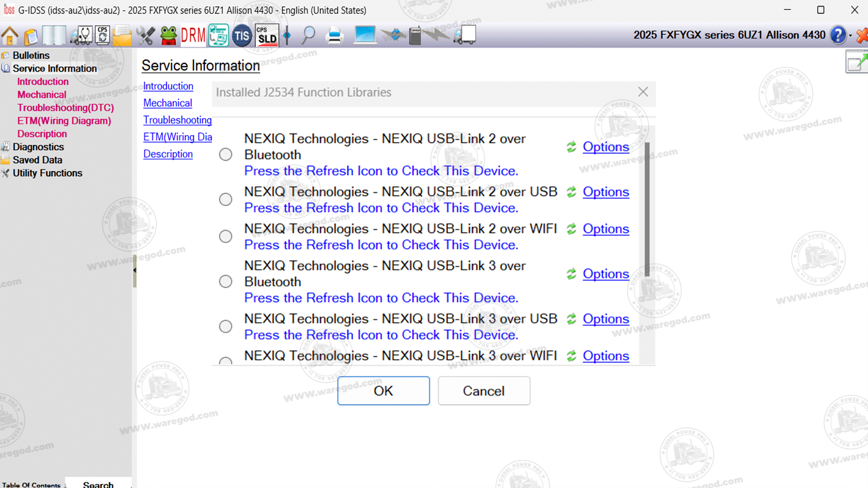Open Options link for USB-Link 3 over USB
This screenshot has width=868, height=488.
pos(605,319)
